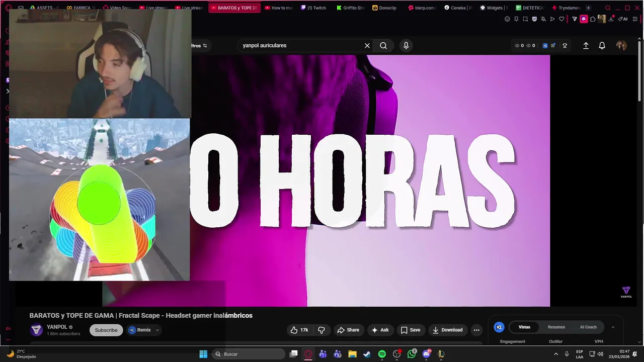
Task: Start voice search with the microphone icon
Action: pos(406,45)
